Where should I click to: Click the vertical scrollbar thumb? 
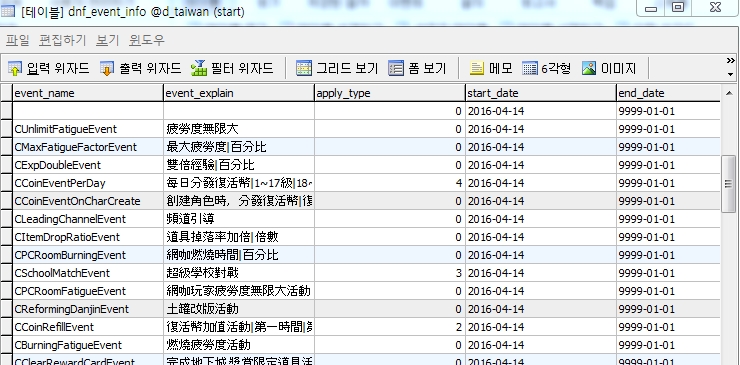point(729,184)
